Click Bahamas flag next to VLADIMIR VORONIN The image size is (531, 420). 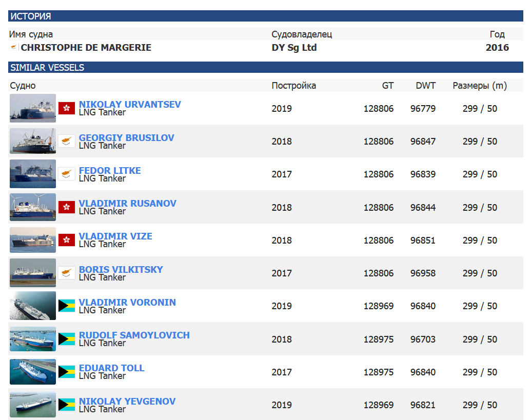(x=67, y=306)
